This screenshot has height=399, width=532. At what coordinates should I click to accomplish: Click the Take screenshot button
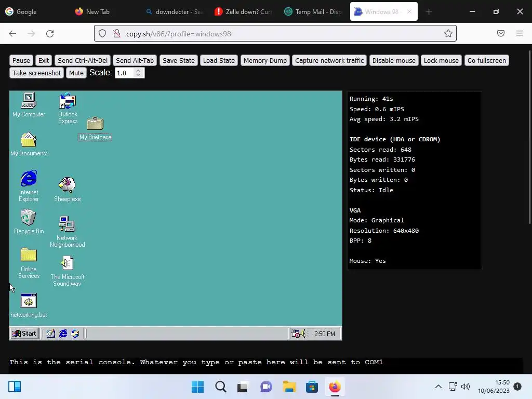[x=37, y=73]
